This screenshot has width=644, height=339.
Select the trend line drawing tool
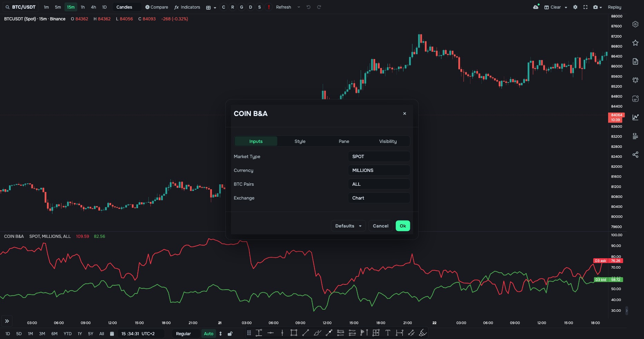(x=305, y=333)
